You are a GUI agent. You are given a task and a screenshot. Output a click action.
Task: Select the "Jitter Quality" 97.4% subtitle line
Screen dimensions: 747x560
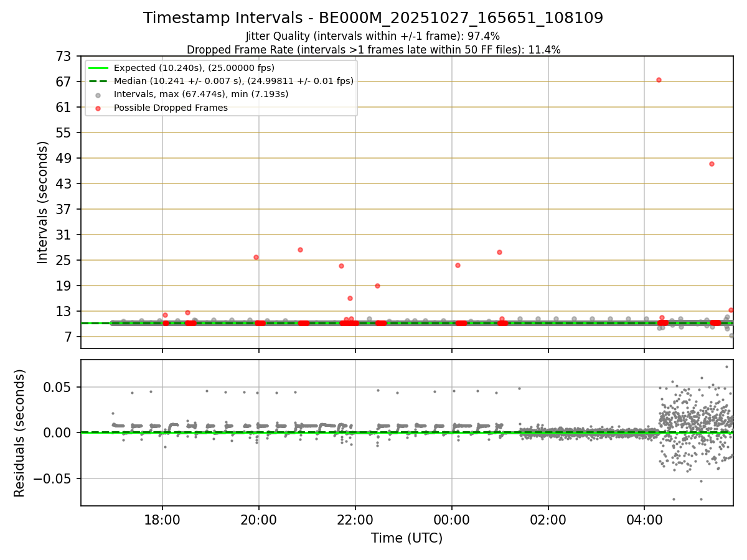click(373, 36)
